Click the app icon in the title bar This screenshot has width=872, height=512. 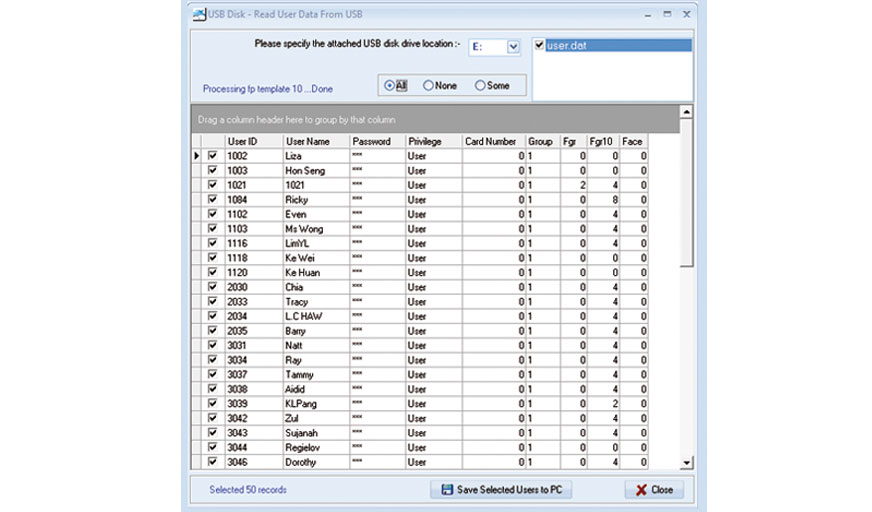(199, 14)
